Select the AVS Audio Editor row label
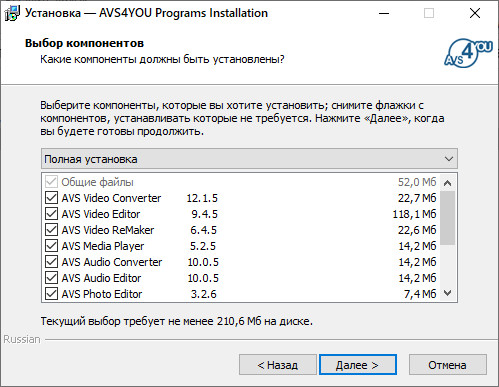 [101, 278]
